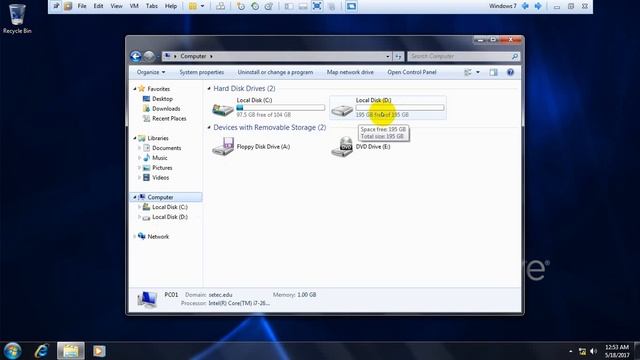Select Downloads under Favorites
Image resolution: width=640 pixels, height=360 pixels.
(x=166, y=109)
